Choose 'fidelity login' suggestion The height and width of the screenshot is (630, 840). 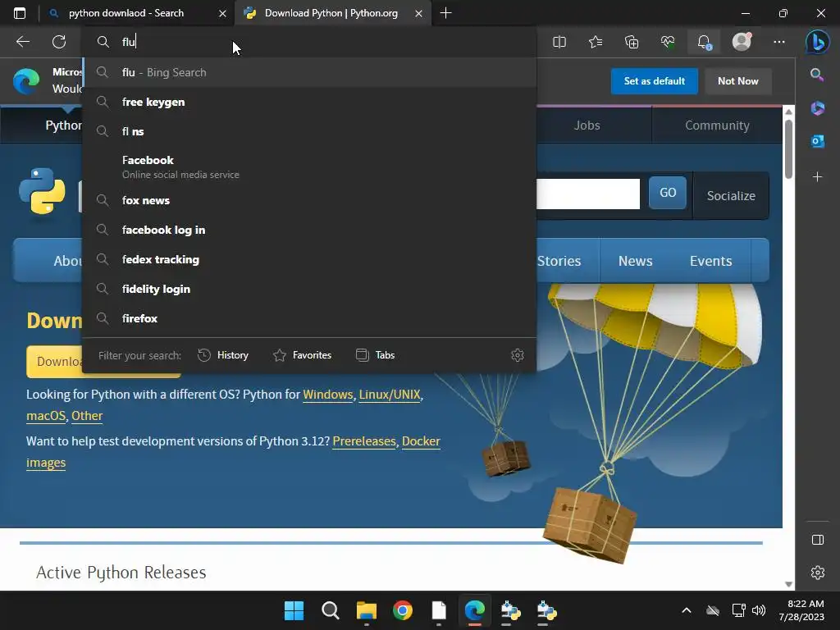[309, 289]
